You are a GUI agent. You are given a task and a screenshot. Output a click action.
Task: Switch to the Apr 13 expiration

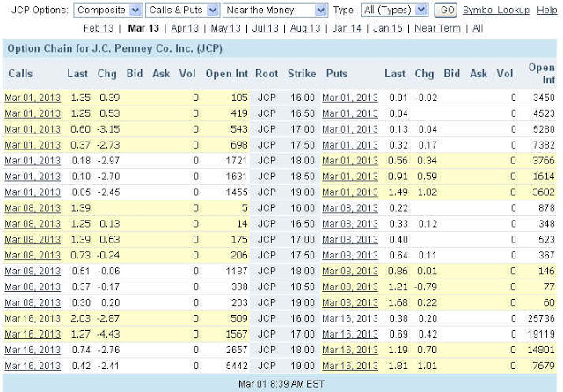[185, 28]
